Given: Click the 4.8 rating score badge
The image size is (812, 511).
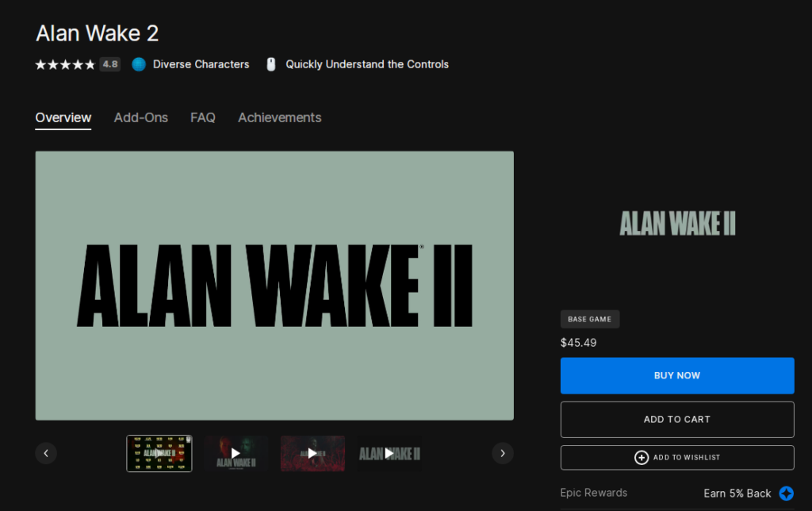Looking at the screenshot, I should click(x=109, y=64).
